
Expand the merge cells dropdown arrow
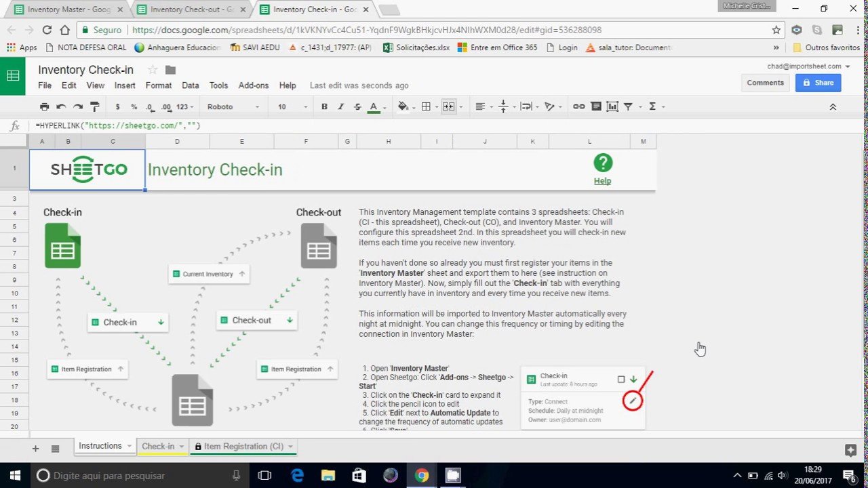[x=461, y=107]
